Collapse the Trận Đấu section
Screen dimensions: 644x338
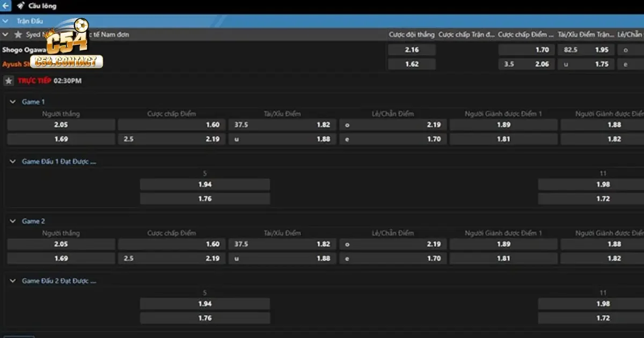tap(5, 21)
